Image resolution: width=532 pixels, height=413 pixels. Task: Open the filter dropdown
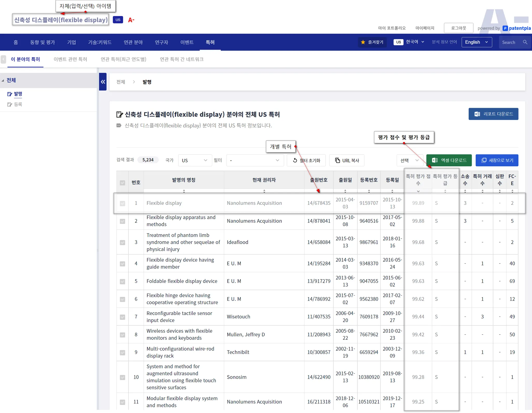tap(255, 160)
